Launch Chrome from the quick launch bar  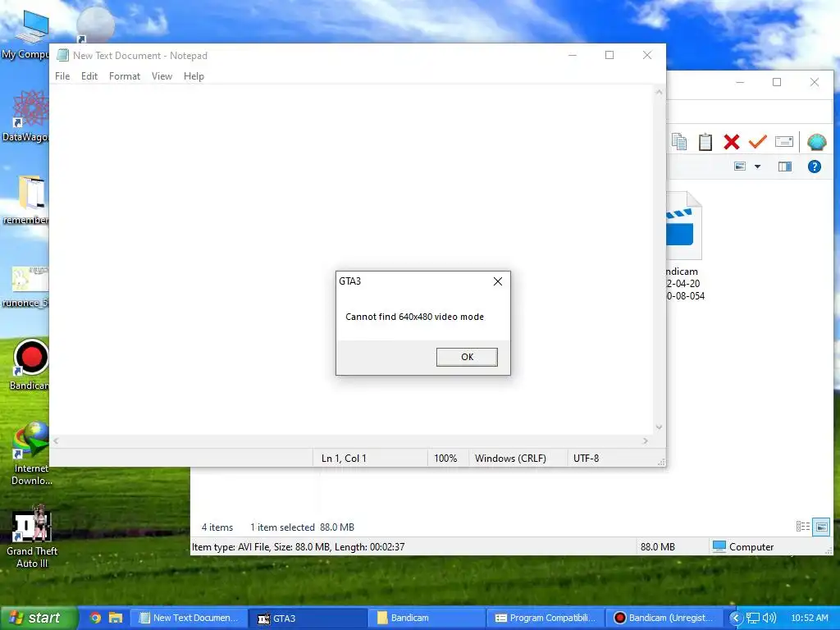(95, 618)
